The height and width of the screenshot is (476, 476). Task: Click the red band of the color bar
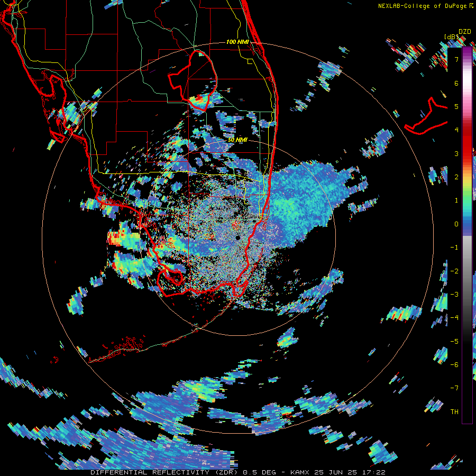(x=467, y=143)
